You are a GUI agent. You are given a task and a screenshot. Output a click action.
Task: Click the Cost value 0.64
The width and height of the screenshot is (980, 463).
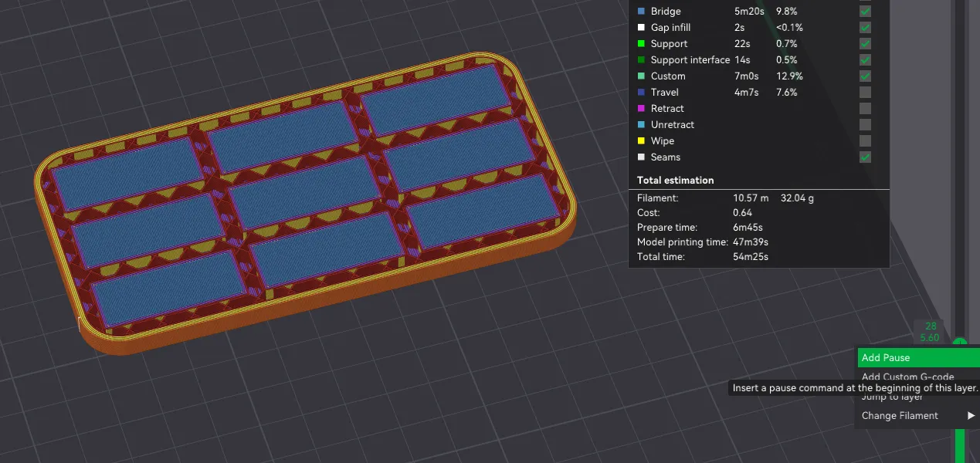[742, 213]
